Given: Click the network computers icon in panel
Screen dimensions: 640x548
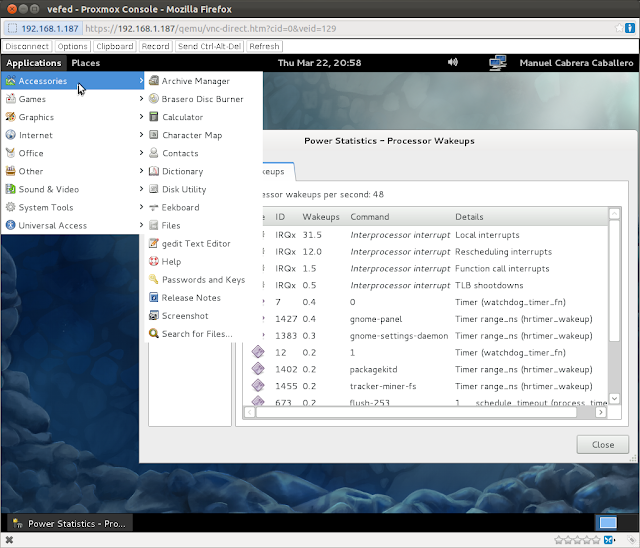Looking at the screenshot, I should (x=498, y=63).
